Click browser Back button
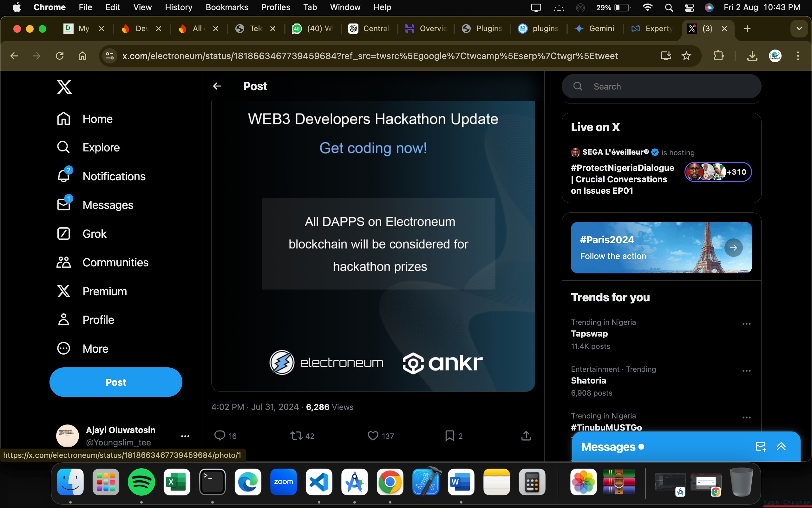This screenshot has height=508, width=812. tap(14, 56)
